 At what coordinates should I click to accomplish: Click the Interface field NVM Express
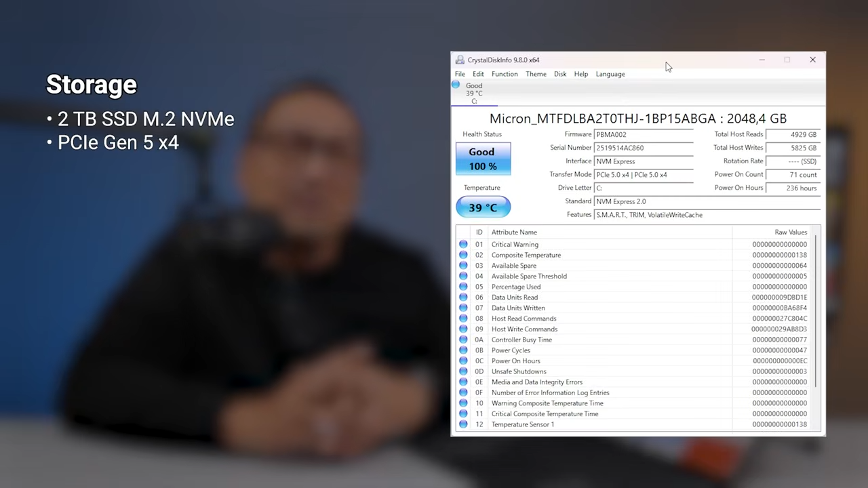[644, 161]
